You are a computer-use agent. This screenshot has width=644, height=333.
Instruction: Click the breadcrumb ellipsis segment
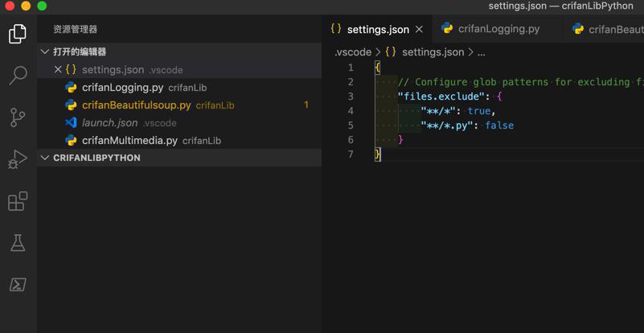coord(481,52)
